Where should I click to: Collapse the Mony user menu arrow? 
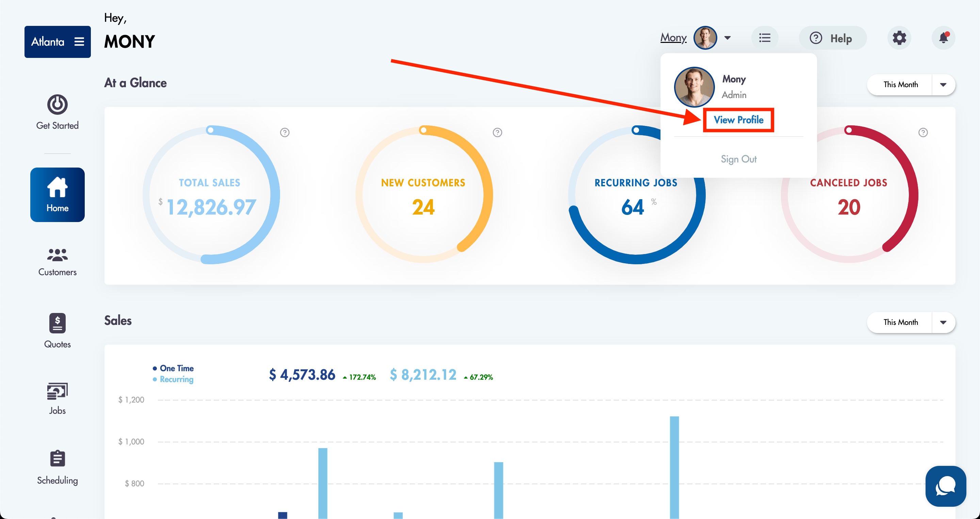pyautogui.click(x=728, y=38)
